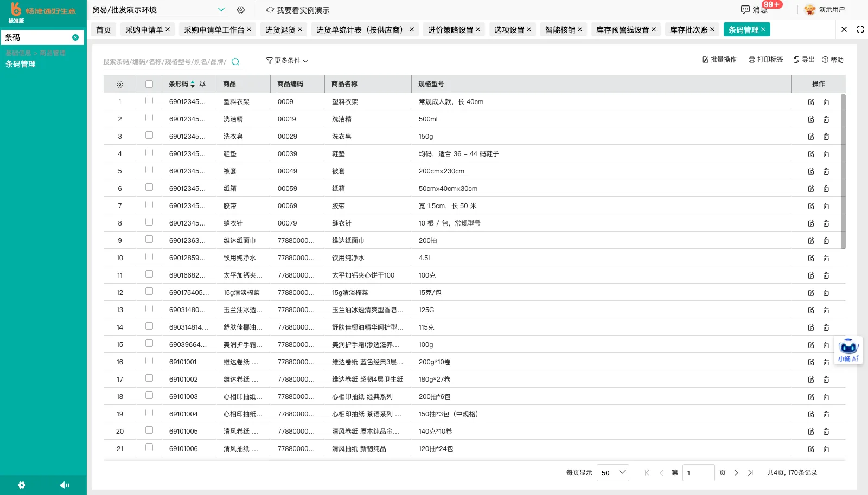Jump to the last page arrow
Screen dimensions: 868x495
point(750,473)
